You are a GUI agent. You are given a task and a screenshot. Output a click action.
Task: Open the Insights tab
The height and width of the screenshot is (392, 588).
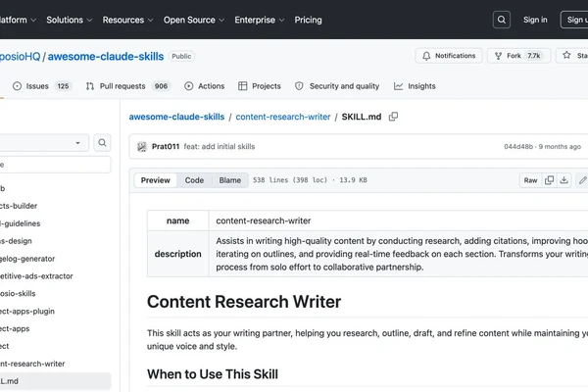coord(415,86)
